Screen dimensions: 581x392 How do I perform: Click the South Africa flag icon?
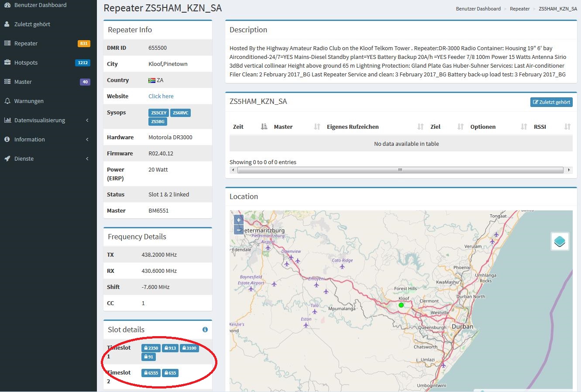[152, 80]
